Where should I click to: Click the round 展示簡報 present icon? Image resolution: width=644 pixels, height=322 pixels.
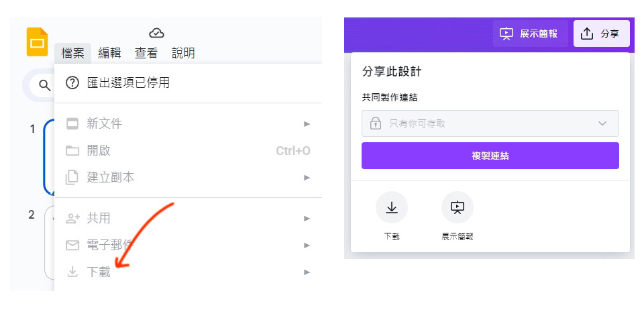coord(457,207)
